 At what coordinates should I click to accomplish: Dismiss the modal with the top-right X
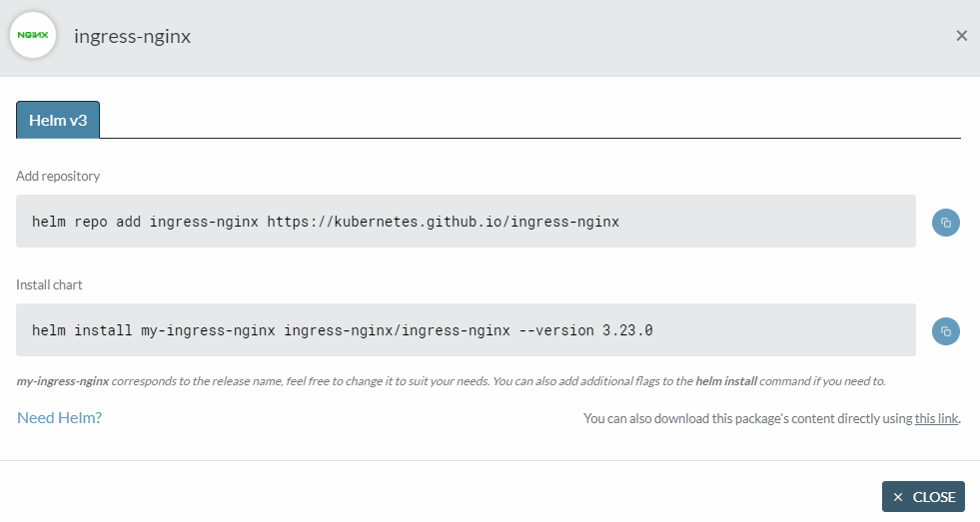tap(961, 36)
